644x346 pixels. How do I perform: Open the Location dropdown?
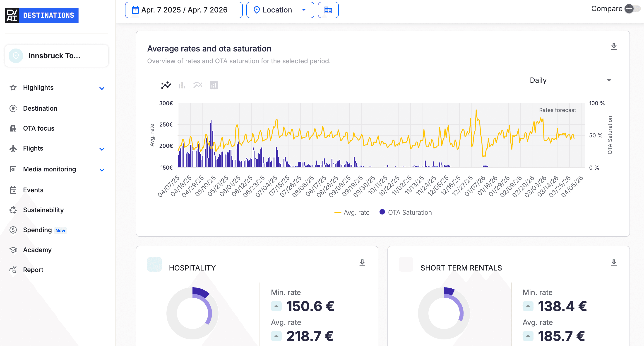(x=280, y=10)
